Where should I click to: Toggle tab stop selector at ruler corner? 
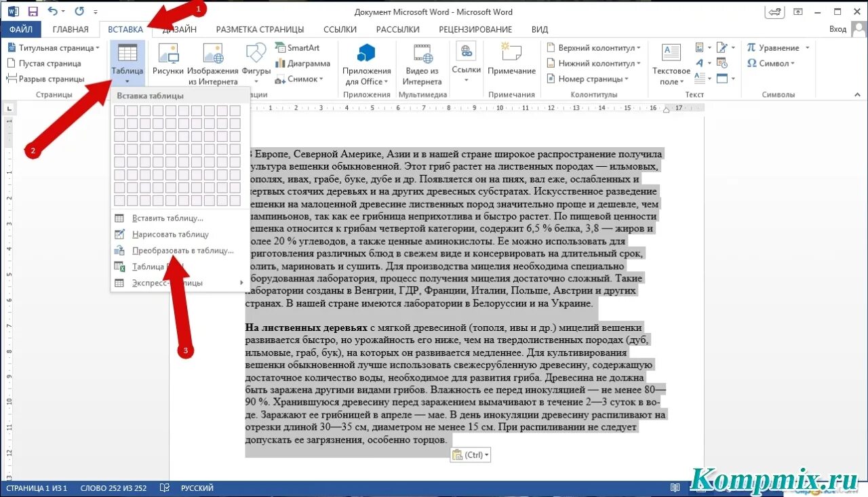[x=9, y=107]
